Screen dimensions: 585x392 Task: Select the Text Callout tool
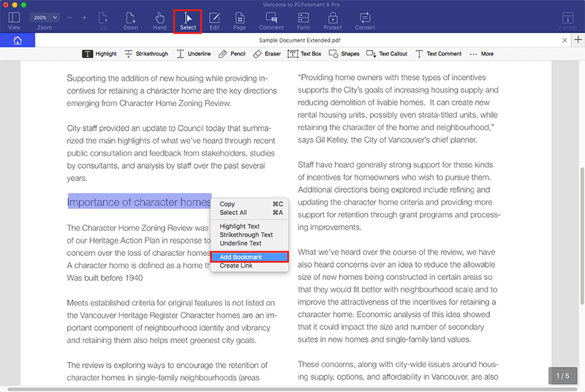click(387, 53)
